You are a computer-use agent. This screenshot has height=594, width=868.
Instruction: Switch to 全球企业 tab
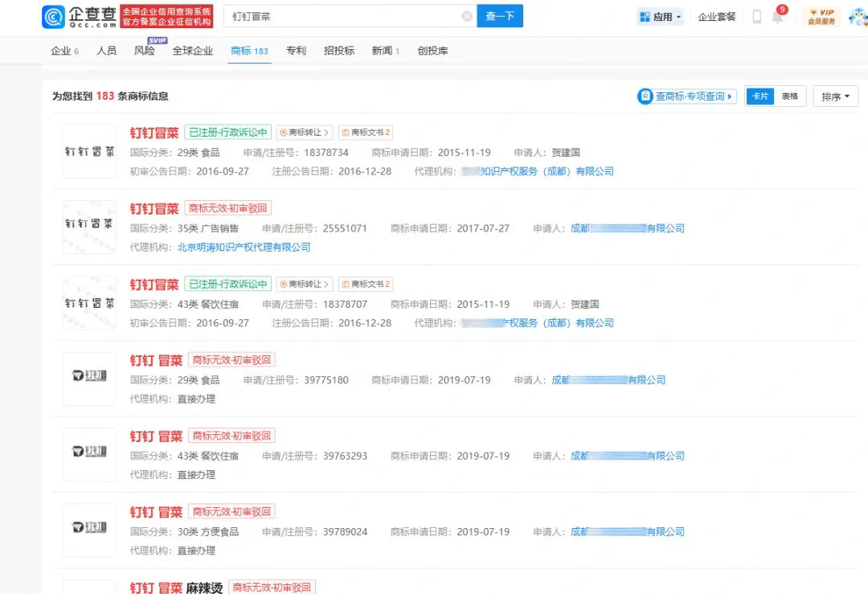click(193, 51)
